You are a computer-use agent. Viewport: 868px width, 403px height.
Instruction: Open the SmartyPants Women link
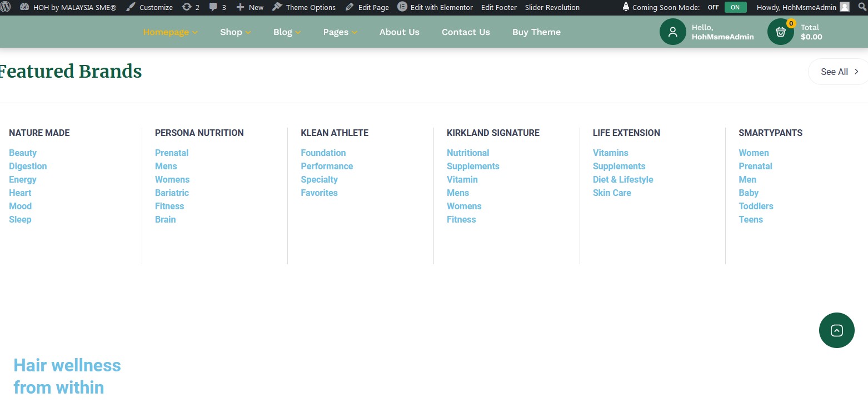754,153
